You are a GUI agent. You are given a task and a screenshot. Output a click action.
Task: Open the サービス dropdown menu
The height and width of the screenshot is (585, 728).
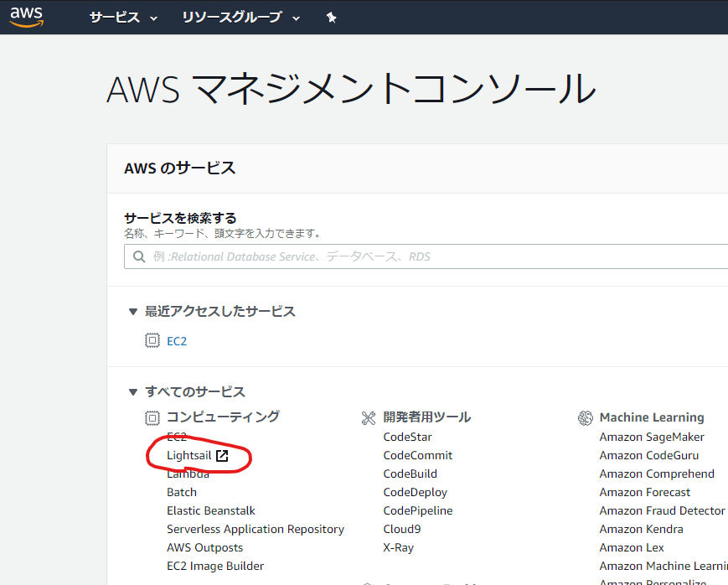point(123,18)
